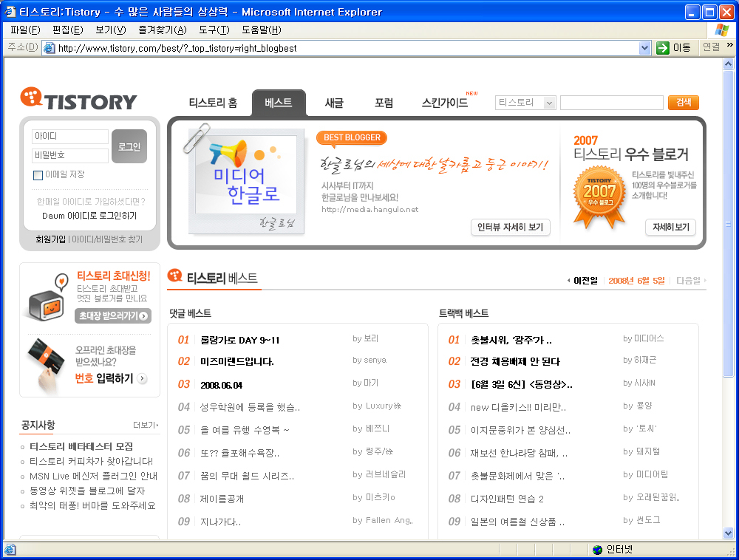Screen dimensions: 739x560
Task: Open the 도움말(H) menu
Action: pos(262,30)
